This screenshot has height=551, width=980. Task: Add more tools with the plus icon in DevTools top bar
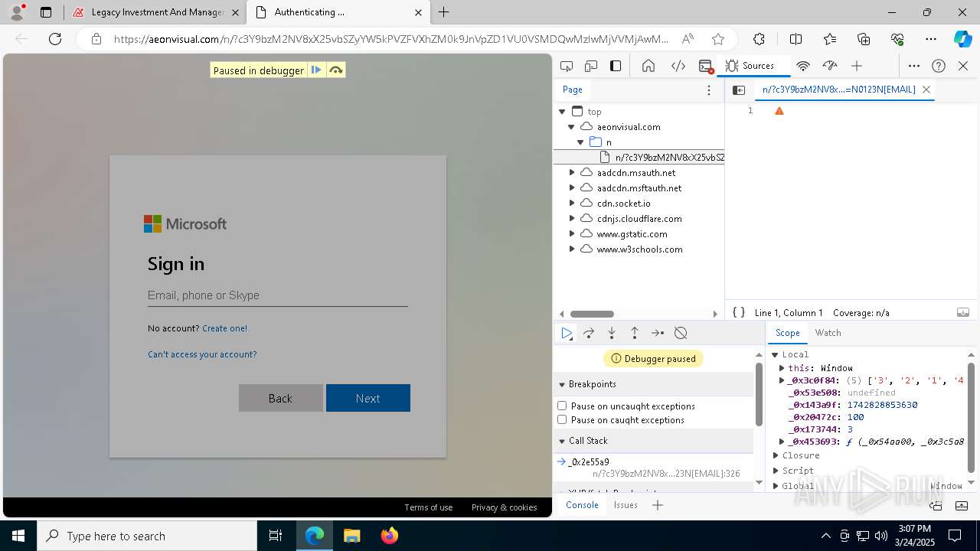(857, 66)
